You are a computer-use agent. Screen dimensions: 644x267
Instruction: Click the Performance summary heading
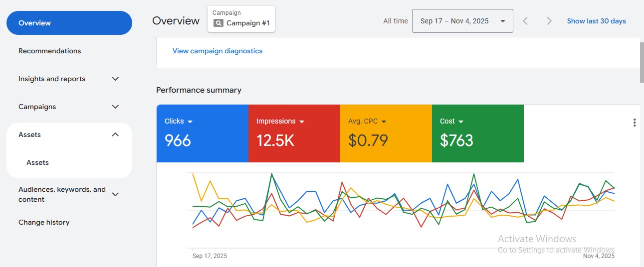tap(199, 90)
